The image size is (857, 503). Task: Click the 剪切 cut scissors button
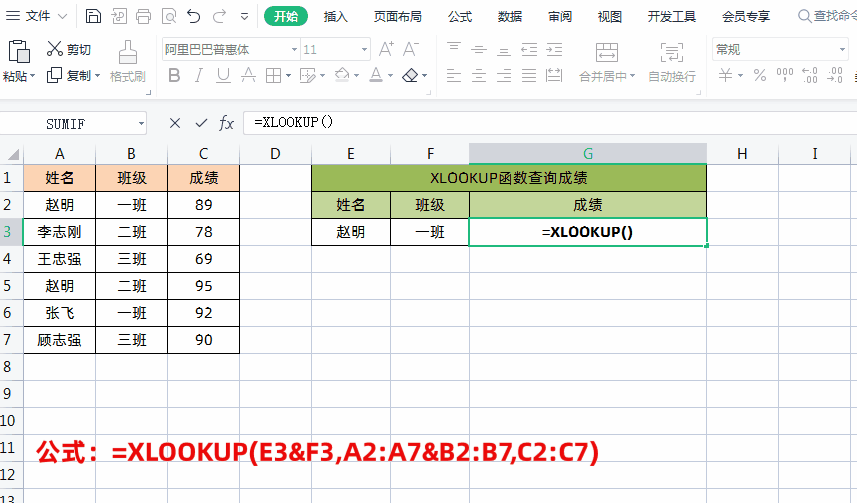coord(69,49)
